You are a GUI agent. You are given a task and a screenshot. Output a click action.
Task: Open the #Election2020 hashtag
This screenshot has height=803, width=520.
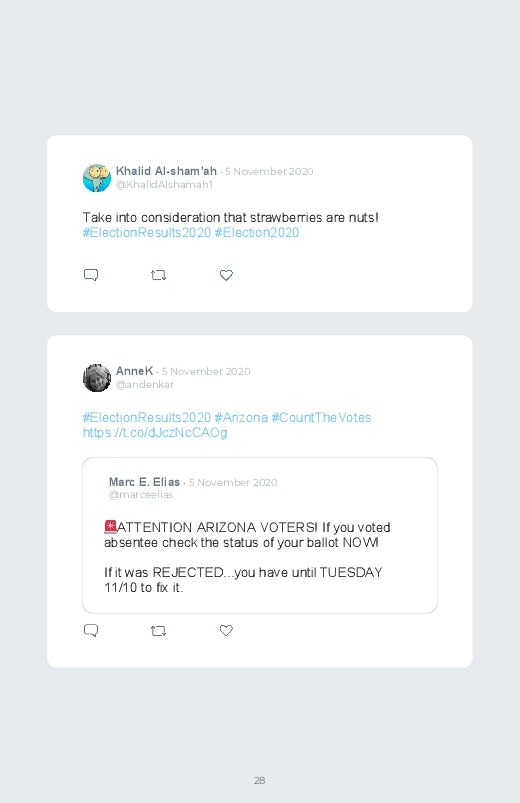257,233
